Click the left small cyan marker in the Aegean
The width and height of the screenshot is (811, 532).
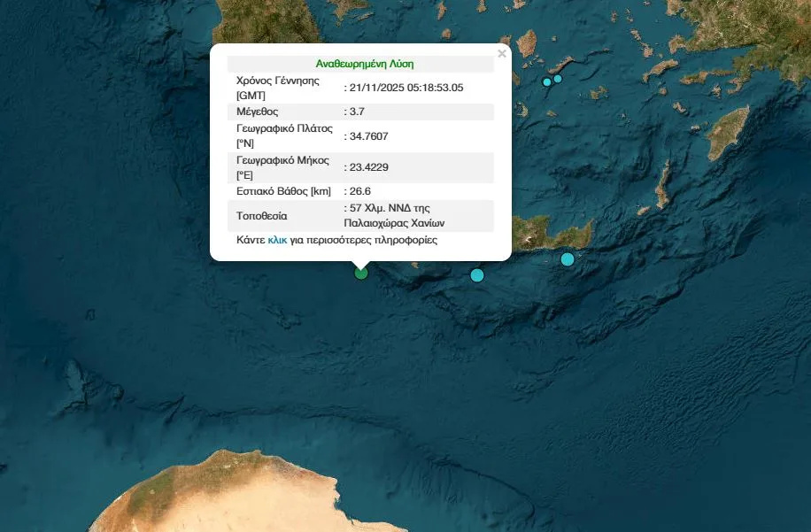click(x=547, y=82)
